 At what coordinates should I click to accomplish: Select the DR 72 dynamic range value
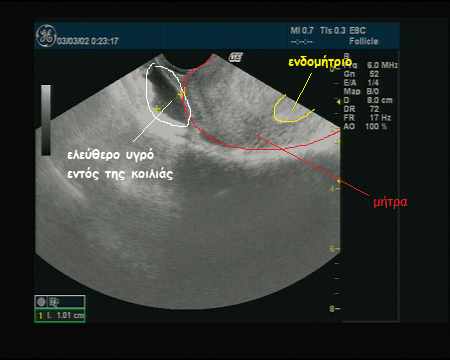tap(361, 109)
